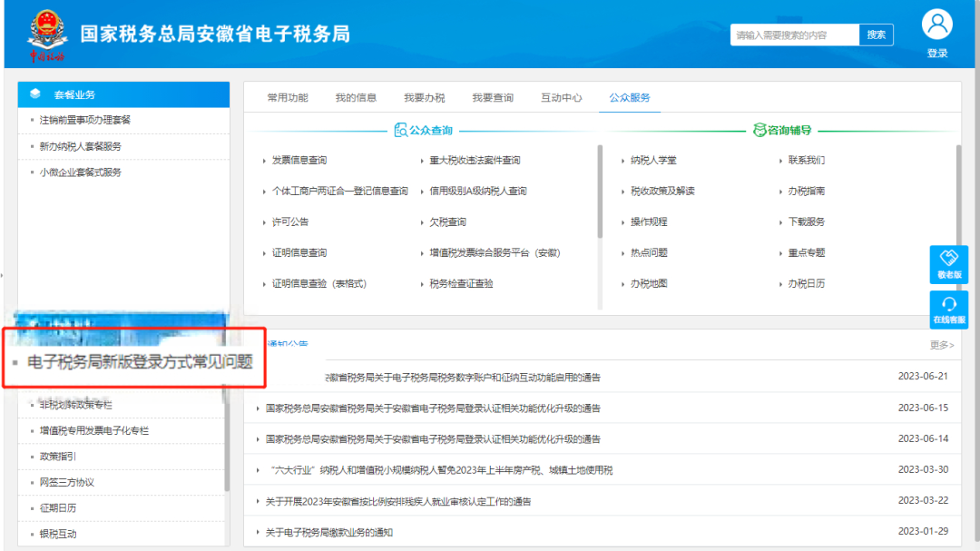
Task: Click 更多> in the notice section
Action: tap(942, 345)
